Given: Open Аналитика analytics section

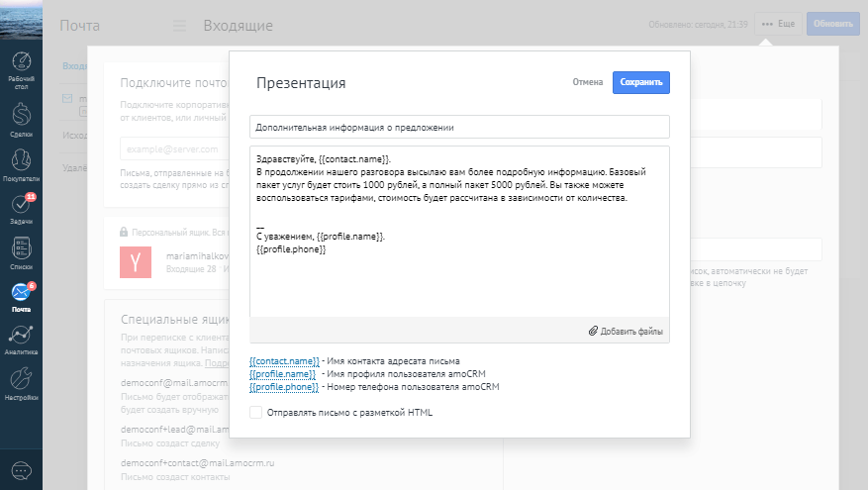Looking at the screenshot, I should coord(21,340).
